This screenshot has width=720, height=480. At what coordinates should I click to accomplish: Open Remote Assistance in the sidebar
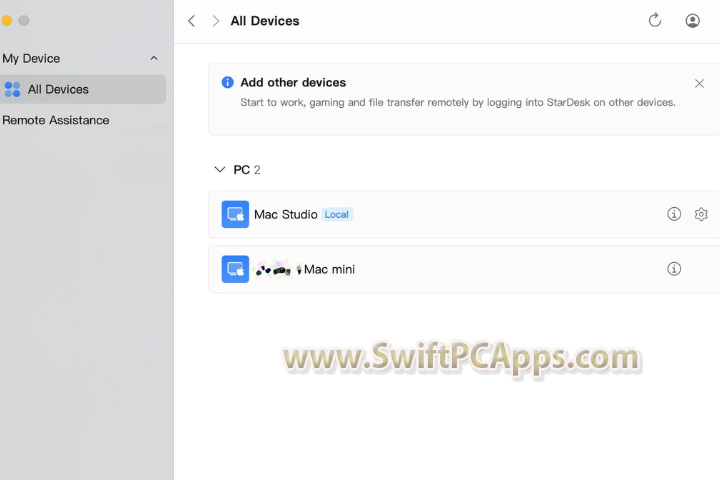[x=56, y=120]
